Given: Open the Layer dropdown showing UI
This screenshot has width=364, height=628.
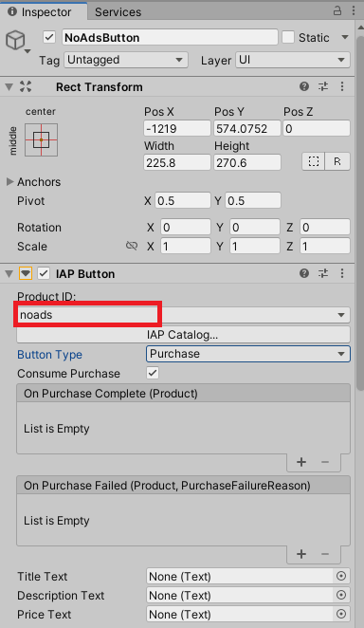Looking at the screenshot, I should click(x=292, y=60).
